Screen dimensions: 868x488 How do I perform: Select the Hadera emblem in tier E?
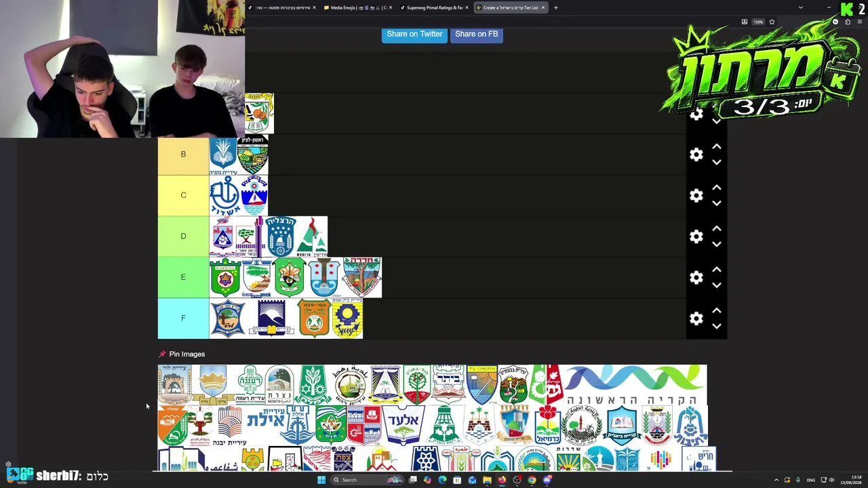click(x=362, y=277)
